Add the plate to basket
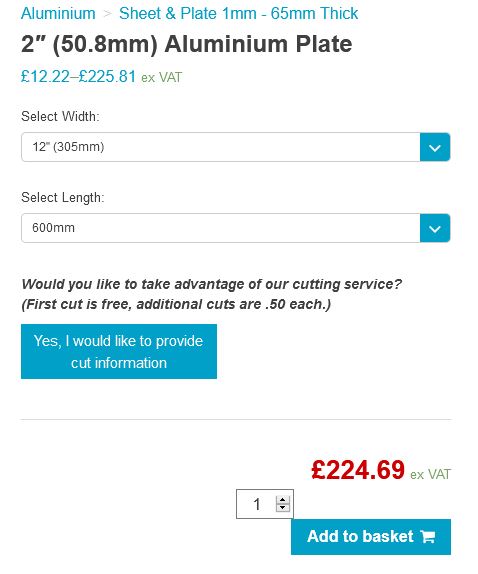 coord(371,537)
